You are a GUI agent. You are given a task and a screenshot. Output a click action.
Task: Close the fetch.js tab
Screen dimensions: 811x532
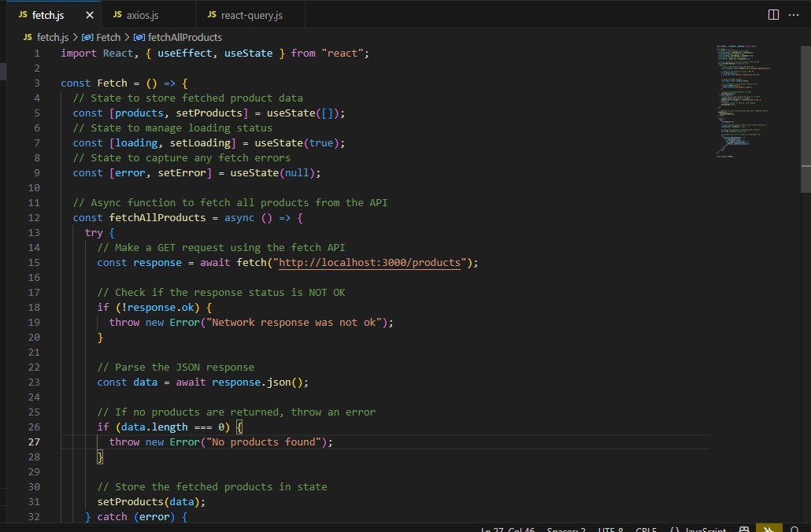click(x=90, y=15)
